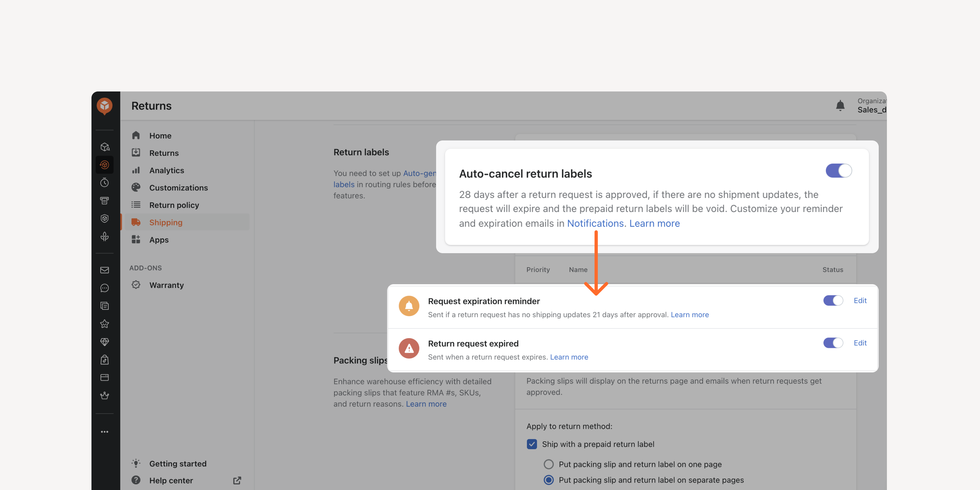The width and height of the screenshot is (980, 490).
Task: Open the chat bubble icon in dark sidebar
Action: point(105,288)
